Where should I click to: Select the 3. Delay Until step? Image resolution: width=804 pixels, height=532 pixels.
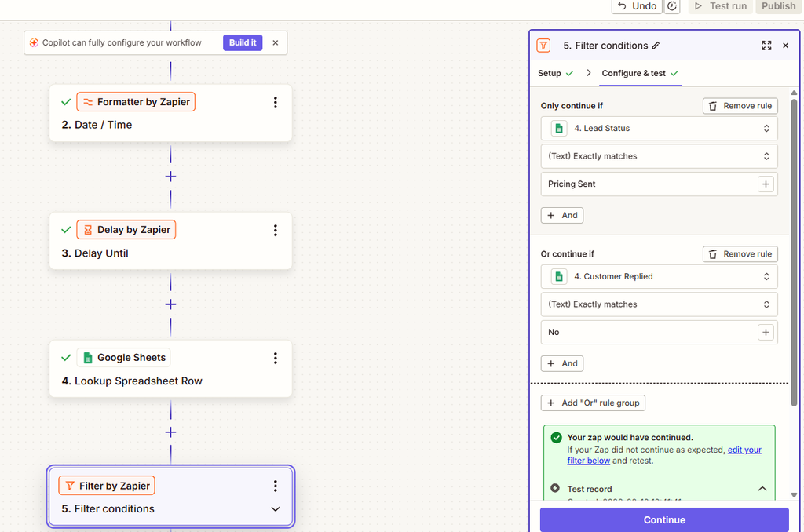click(170, 241)
